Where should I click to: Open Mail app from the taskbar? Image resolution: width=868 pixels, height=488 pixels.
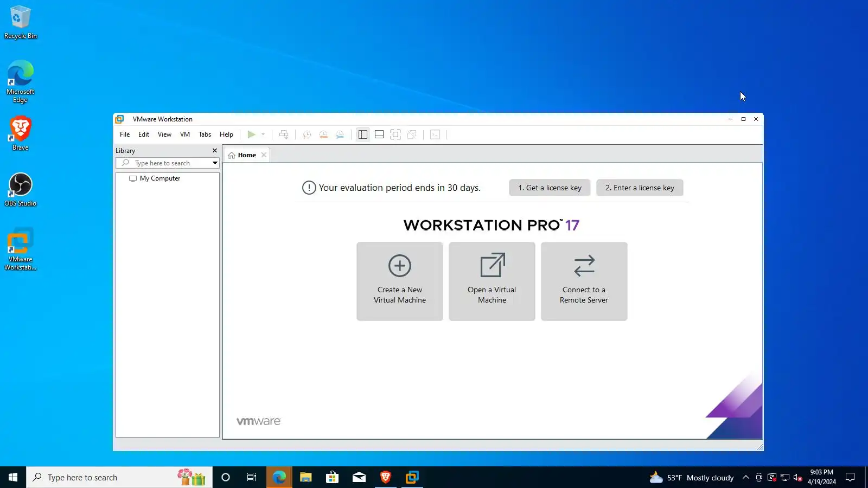[359, 477]
